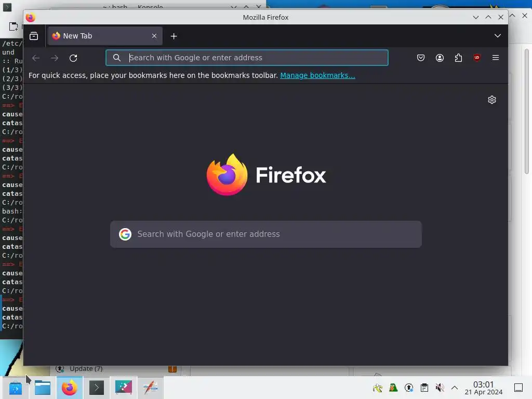Image resolution: width=532 pixels, height=399 pixels.
Task: Open the clipboard tray icon
Action: (424, 388)
